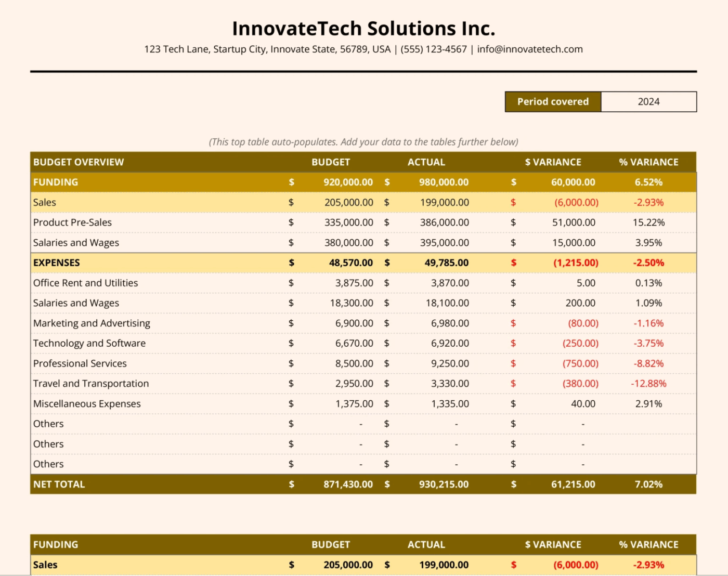
Task: Select Technology actual 6,920.00
Action: pos(450,344)
